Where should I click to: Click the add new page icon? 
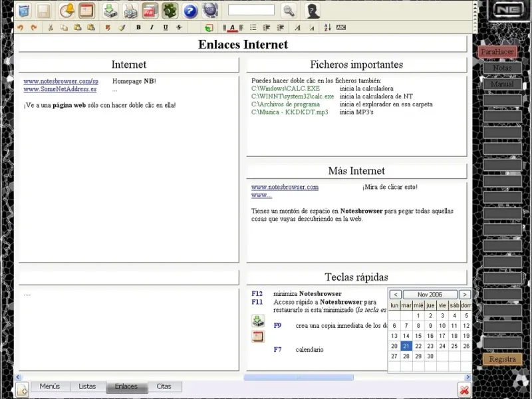click(22, 390)
